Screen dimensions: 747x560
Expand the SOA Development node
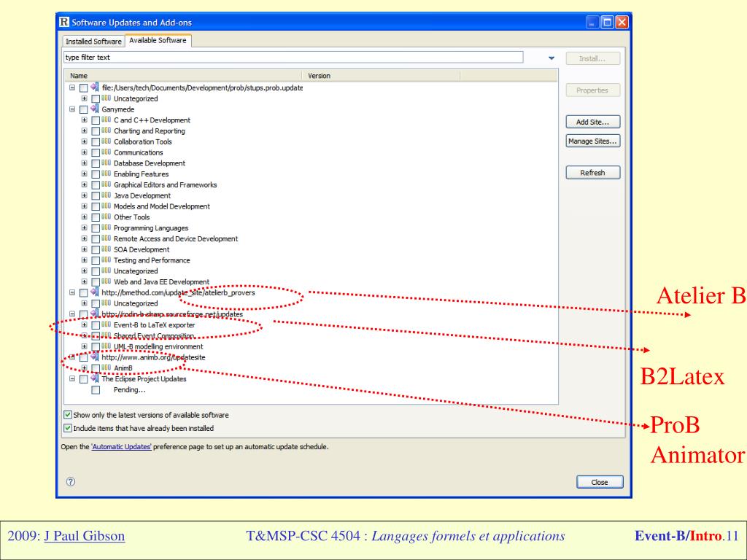click(85, 249)
